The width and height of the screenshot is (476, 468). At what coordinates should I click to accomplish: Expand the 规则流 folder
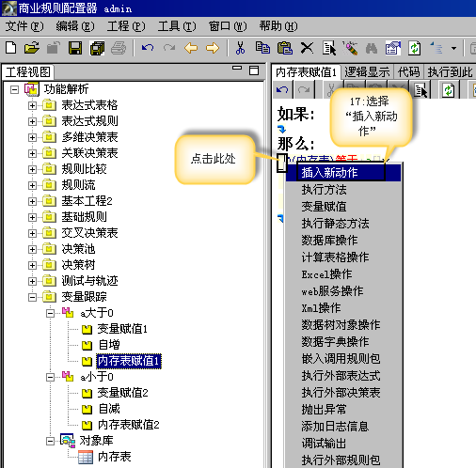pos(32,185)
